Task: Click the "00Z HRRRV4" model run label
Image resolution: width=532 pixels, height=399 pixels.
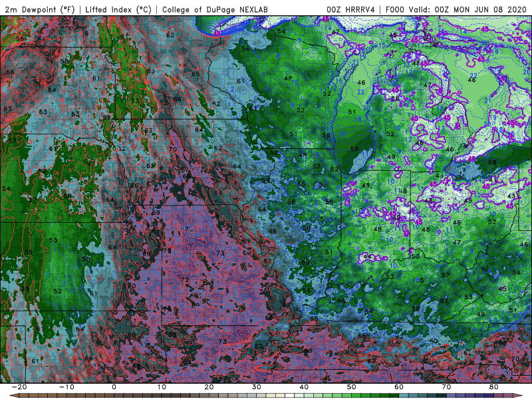Action: (350, 9)
